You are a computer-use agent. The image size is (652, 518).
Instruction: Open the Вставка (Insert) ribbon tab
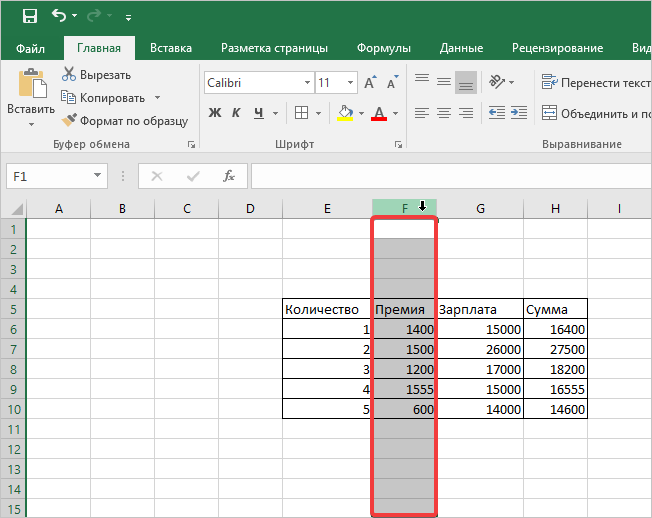click(x=171, y=48)
